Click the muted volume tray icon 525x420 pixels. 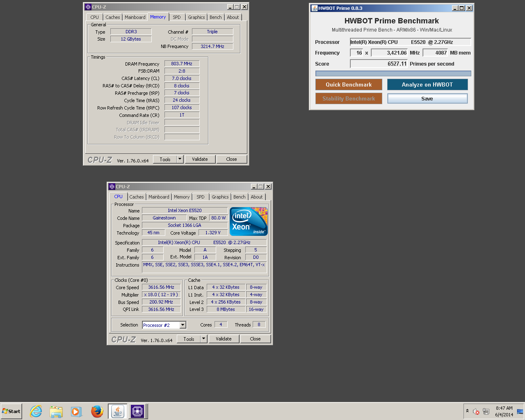476,411
